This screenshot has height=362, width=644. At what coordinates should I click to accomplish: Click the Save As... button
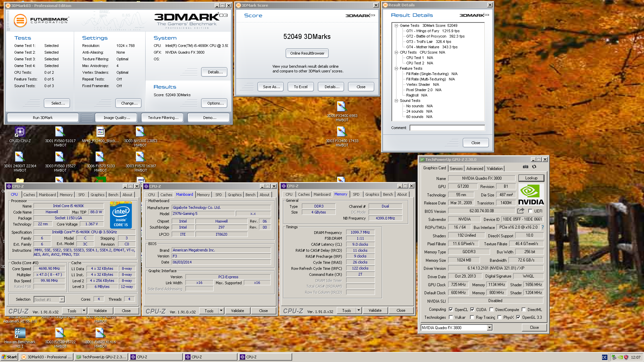pyautogui.click(x=271, y=87)
